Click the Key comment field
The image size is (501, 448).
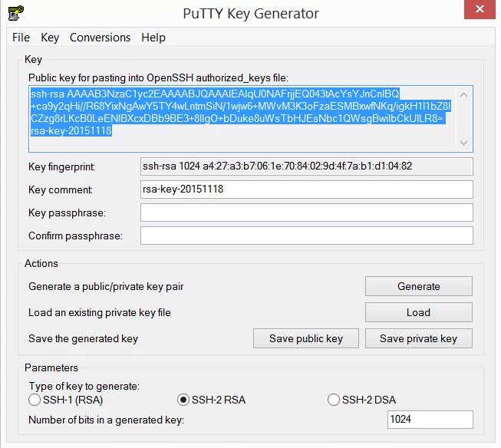coord(307,189)
